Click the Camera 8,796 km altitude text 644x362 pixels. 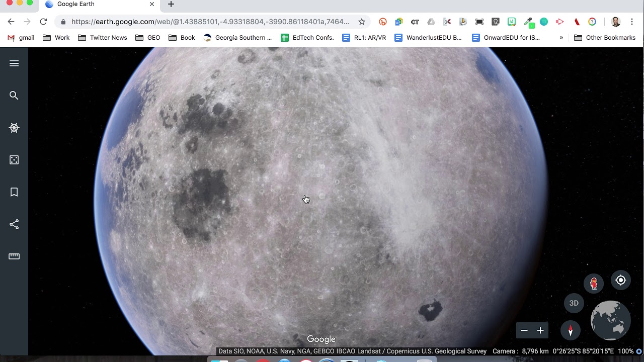point(521,351)
